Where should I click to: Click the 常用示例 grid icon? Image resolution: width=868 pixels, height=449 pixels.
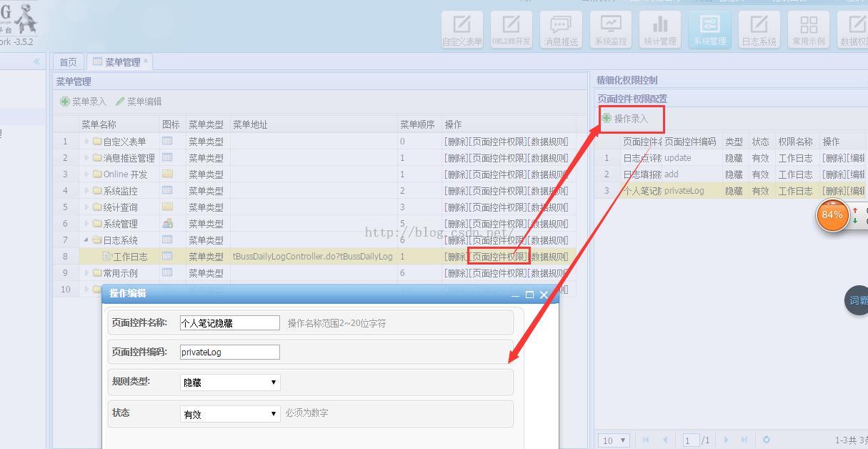tap(808, 30)
